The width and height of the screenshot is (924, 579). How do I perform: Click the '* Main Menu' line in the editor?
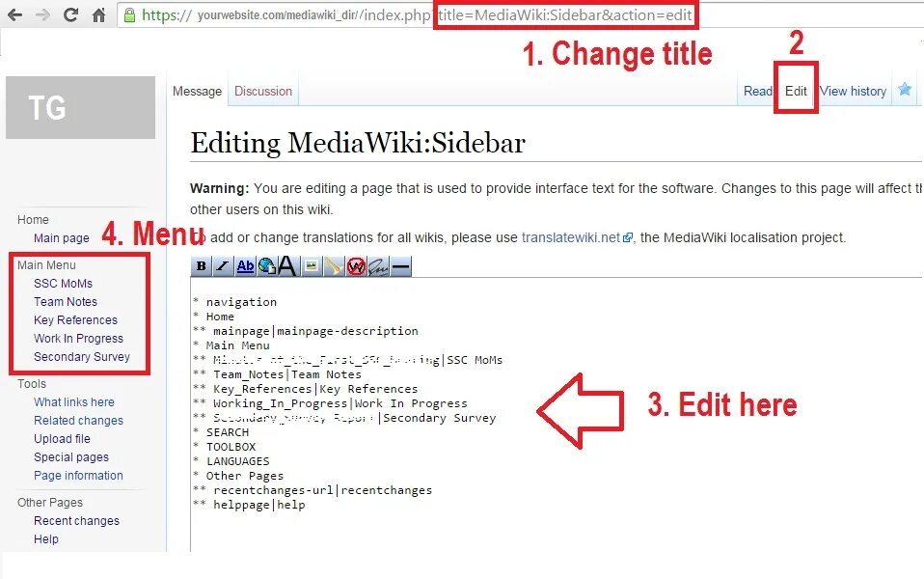tap(231, 345)
